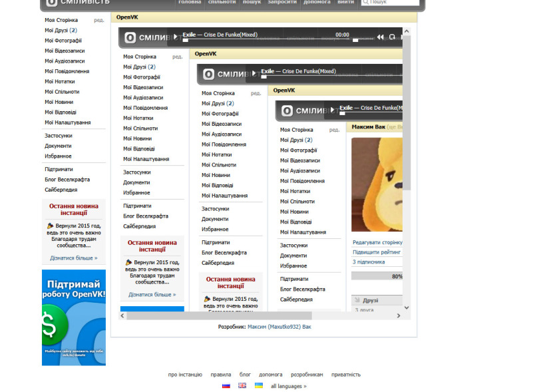This screenshot has height=392, width=537.
Task: Click embedded frame scroll-down arrow
Action: tap(407, 307)
